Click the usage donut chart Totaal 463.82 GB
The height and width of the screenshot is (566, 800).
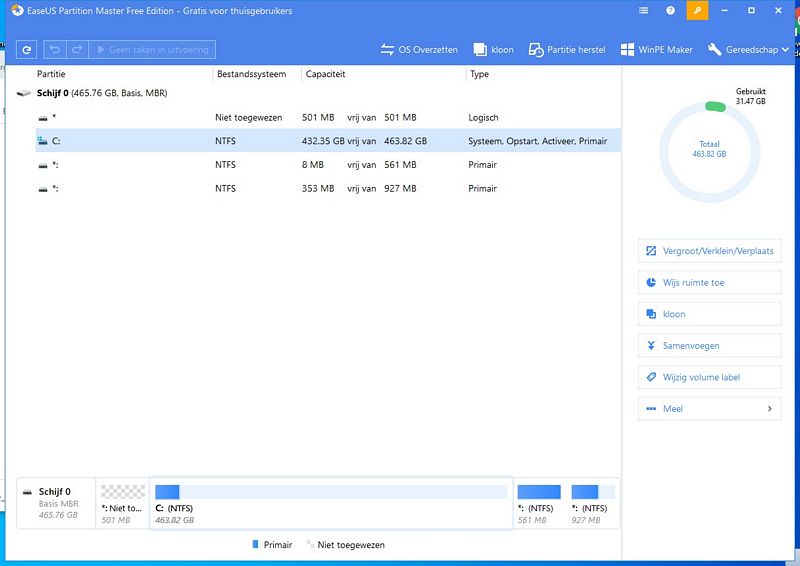click(709, 152)
